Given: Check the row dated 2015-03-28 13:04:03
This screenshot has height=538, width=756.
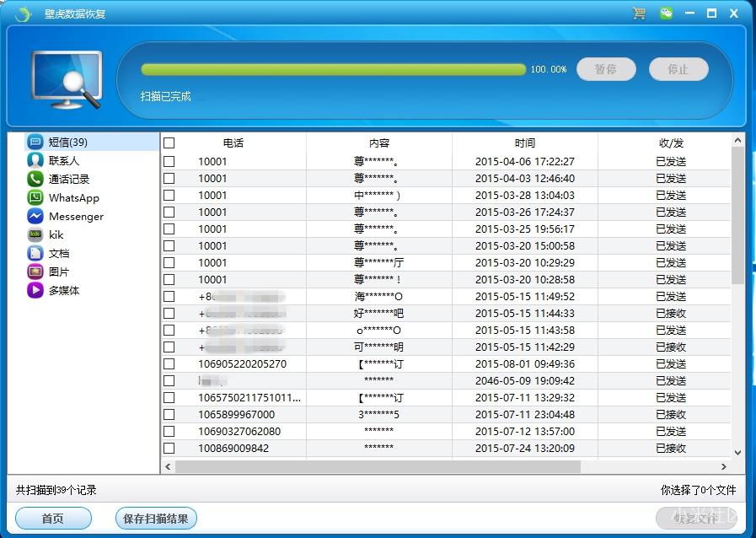Looking at the screenshot, I should point(169,195).
